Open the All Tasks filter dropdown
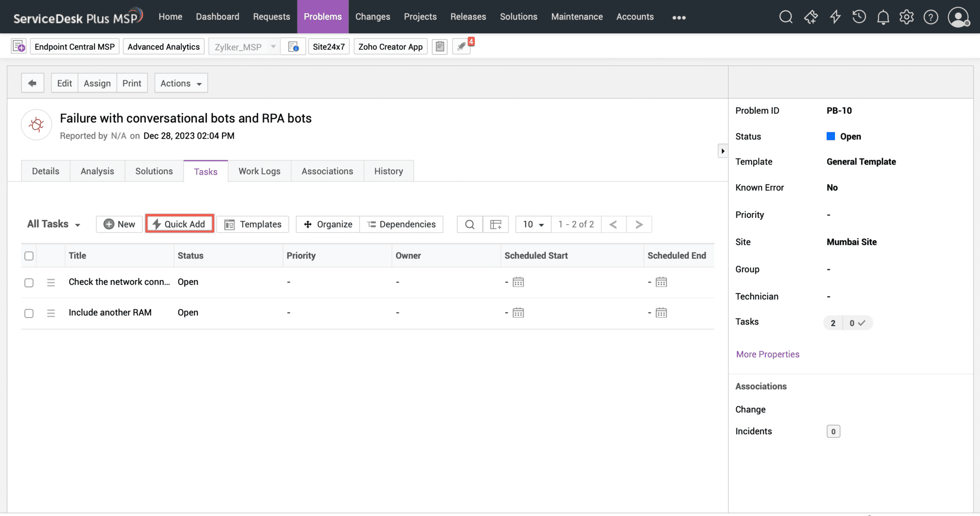Viewport: 980px width, 516px height. [x=53, y=224]
